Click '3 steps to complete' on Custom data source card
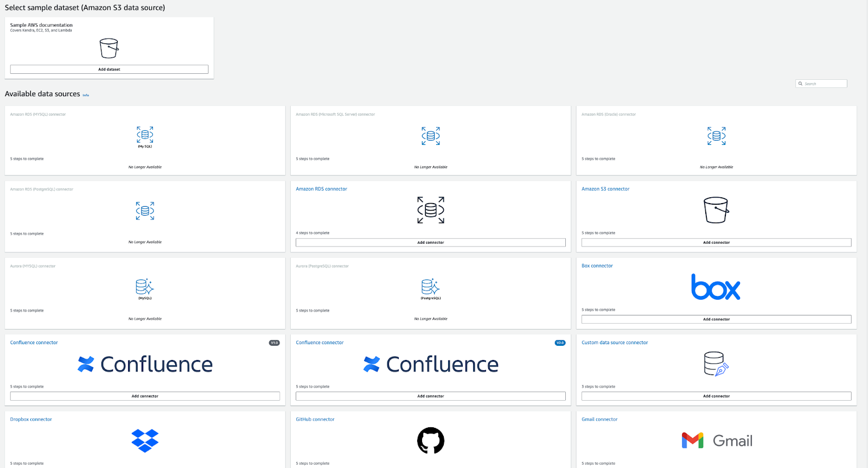Viewport: 868px width, 468px height. point(598,387)
